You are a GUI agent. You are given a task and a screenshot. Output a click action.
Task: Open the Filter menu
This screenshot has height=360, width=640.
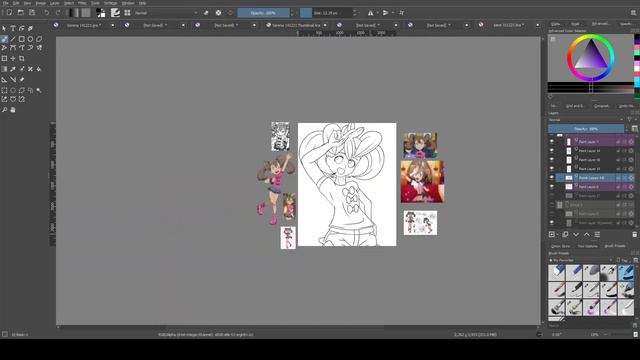(82, 3)
